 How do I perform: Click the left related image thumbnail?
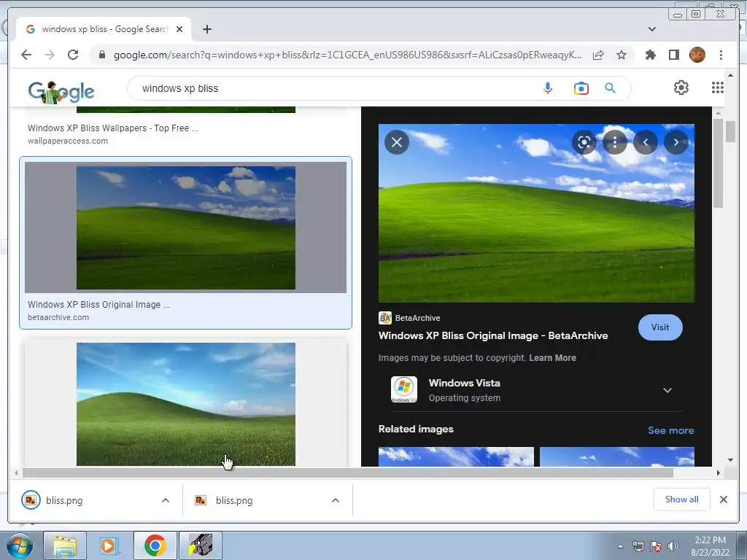(x=456, y=456)
